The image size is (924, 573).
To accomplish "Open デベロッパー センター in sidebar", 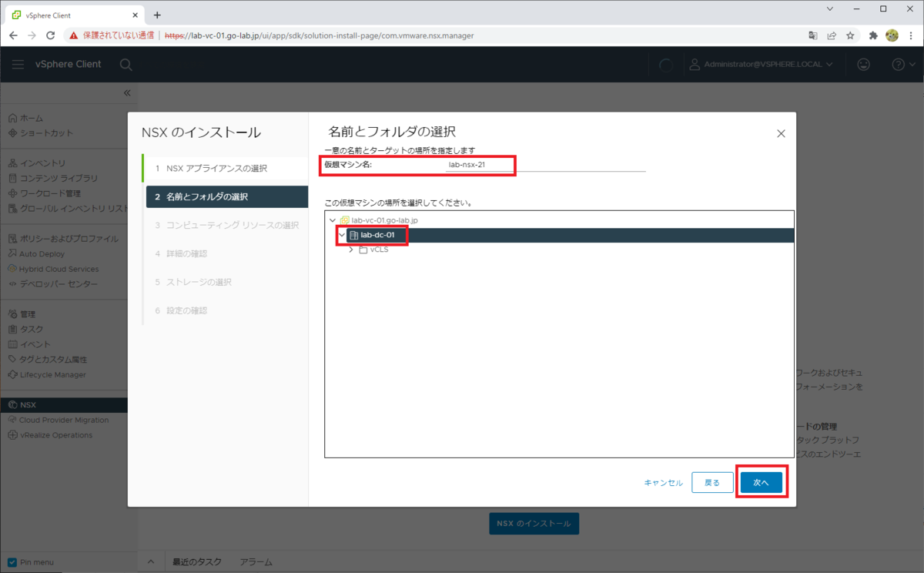I will coord(53,284).
